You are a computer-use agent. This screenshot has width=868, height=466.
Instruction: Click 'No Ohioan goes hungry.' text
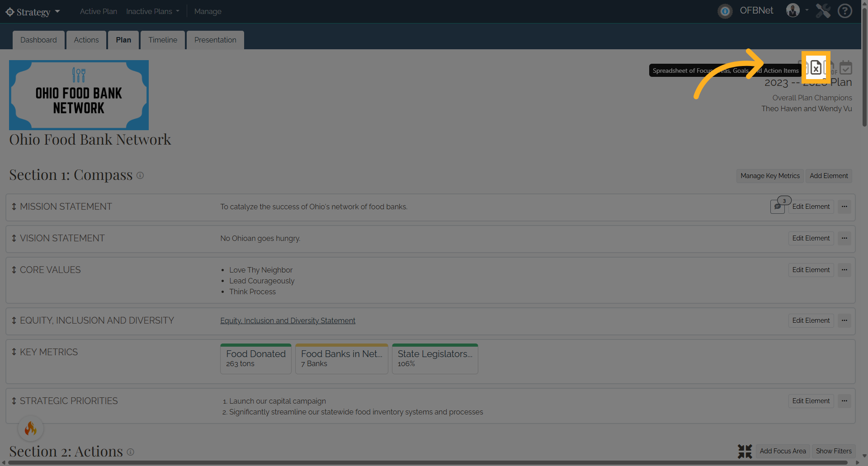(260, 238)
